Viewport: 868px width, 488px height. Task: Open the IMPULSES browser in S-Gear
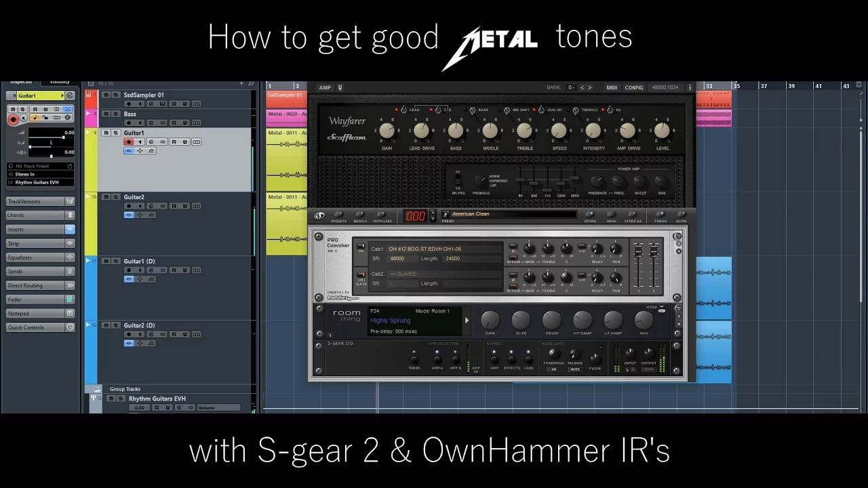pos(382,215)
